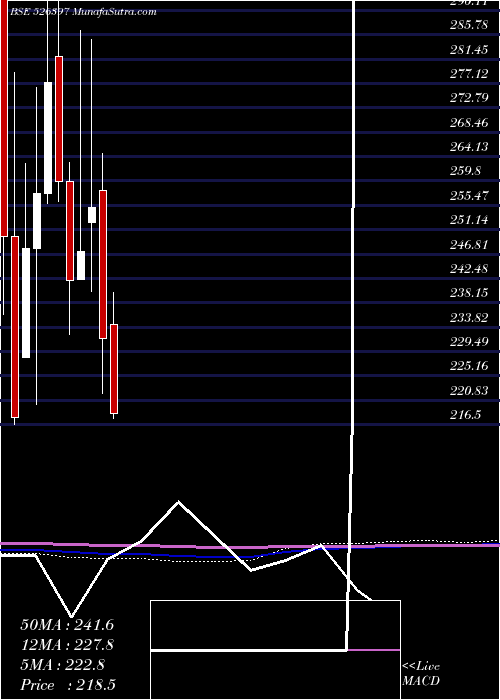
Task: Click the 272.79 price axis label
Action: point(469,98)
